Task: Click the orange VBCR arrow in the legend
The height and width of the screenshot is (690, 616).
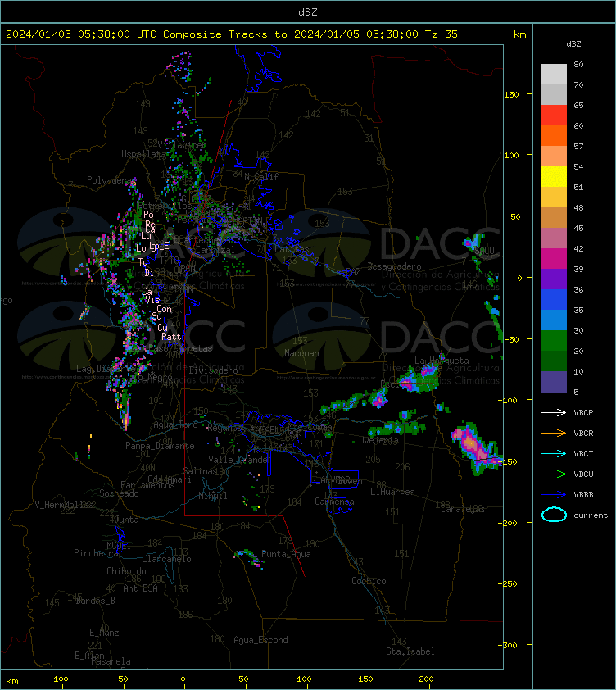Action: click(x=554, y=433)
